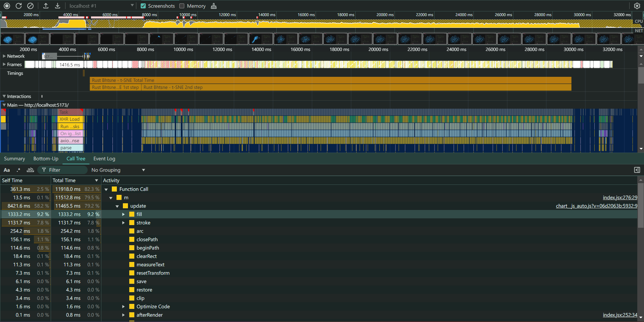Screen dimensions: 644x322
Task: Collapse the update node in the call tree
Action: click(117, 206)
